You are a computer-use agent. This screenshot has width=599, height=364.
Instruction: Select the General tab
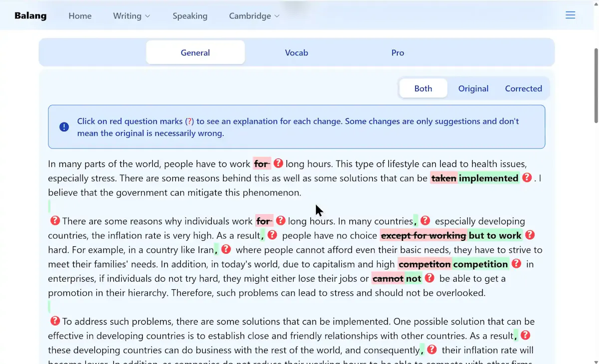[x=195, y=52]
